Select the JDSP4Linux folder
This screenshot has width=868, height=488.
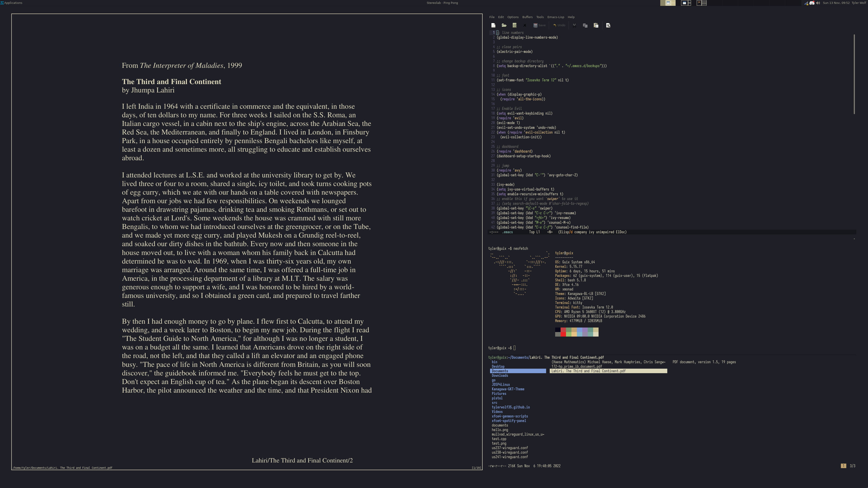(501, 384)
